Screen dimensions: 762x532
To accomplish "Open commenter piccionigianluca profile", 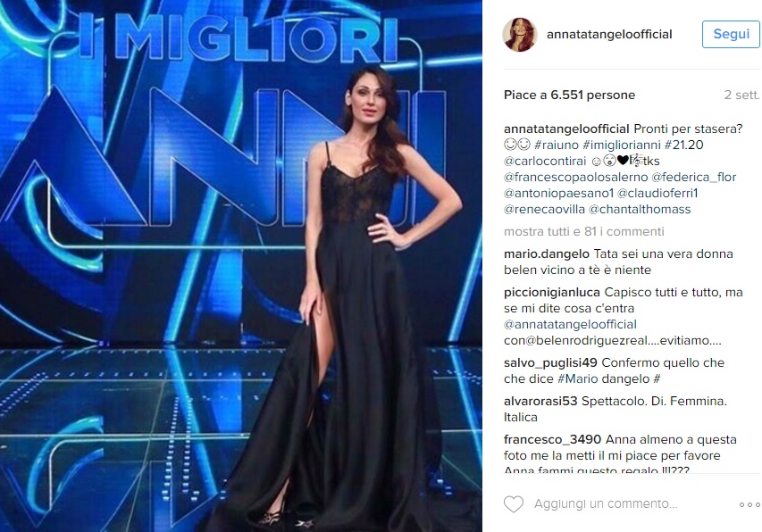I will [x=552, y=292].
